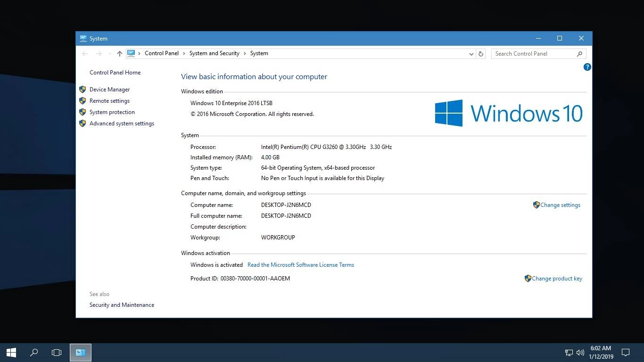The height and width of the screenshot is (362, 644).
Task: Open taskbar search magnifier
Action: [34, 352]
